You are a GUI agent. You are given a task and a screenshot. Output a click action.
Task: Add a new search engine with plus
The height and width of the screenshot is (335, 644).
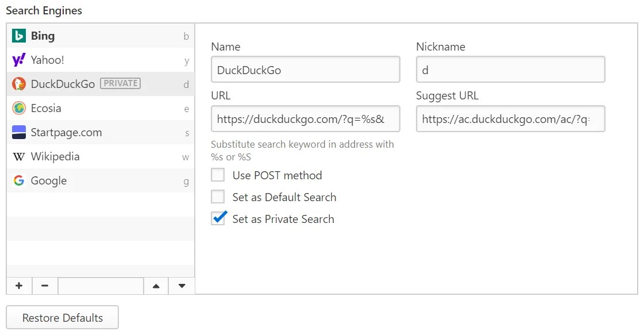pos(19,286)
